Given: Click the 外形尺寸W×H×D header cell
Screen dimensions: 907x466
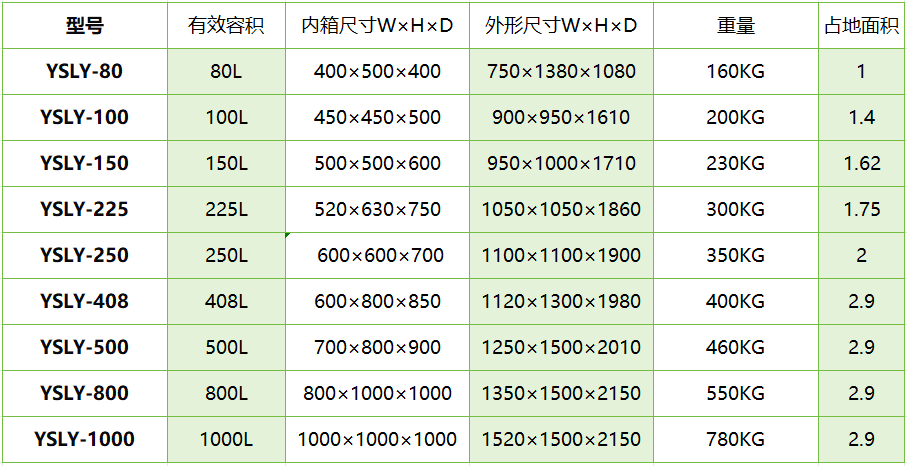Looking at the screenshot, I should pyautogui.click(x=561, y=25).
